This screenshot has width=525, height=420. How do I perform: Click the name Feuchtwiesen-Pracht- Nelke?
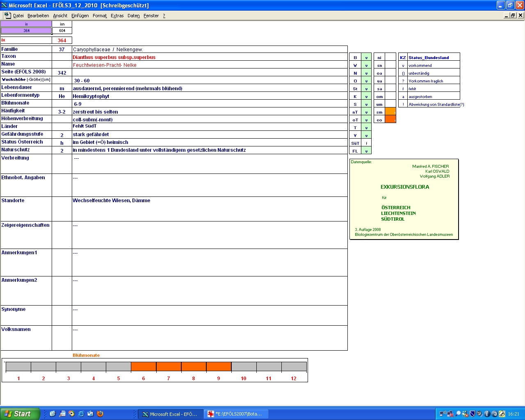[105, 65]
